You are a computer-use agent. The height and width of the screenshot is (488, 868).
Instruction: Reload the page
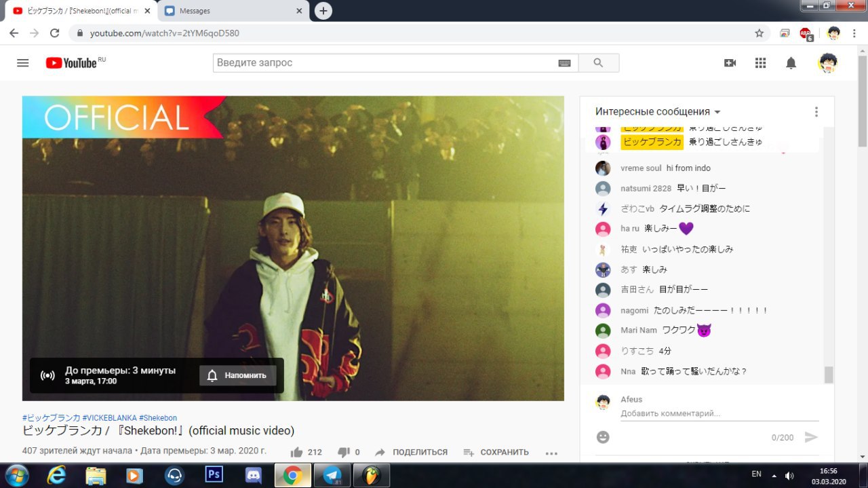55,33
